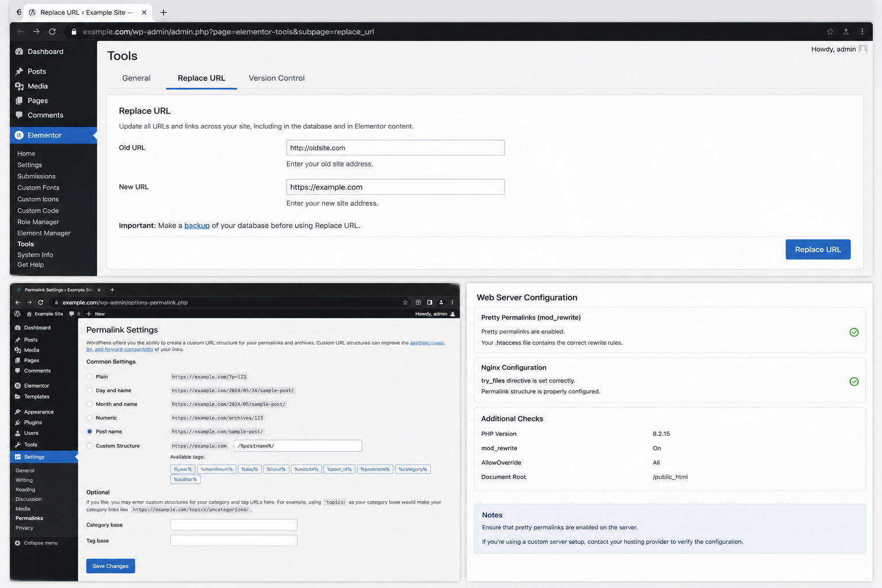882x588 pixels.
Task: Open Custom Fonts in Elementor submenu
Action: click(x=38, y=188)
